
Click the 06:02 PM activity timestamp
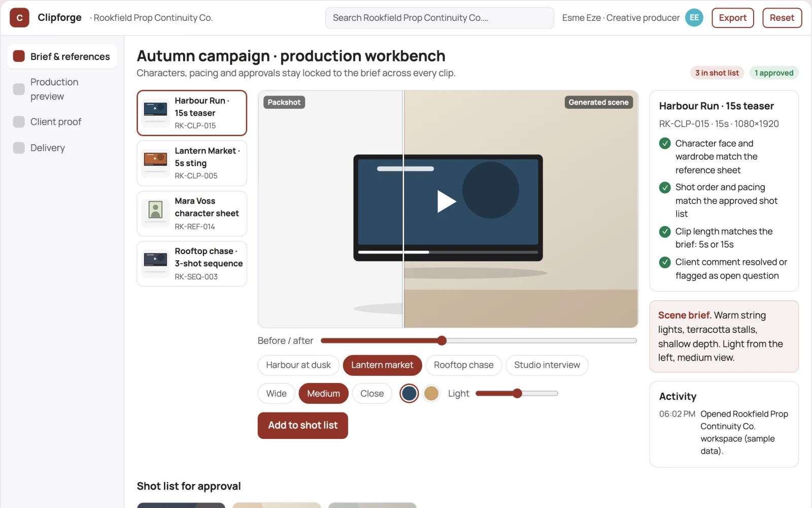(x=677, y=414)
